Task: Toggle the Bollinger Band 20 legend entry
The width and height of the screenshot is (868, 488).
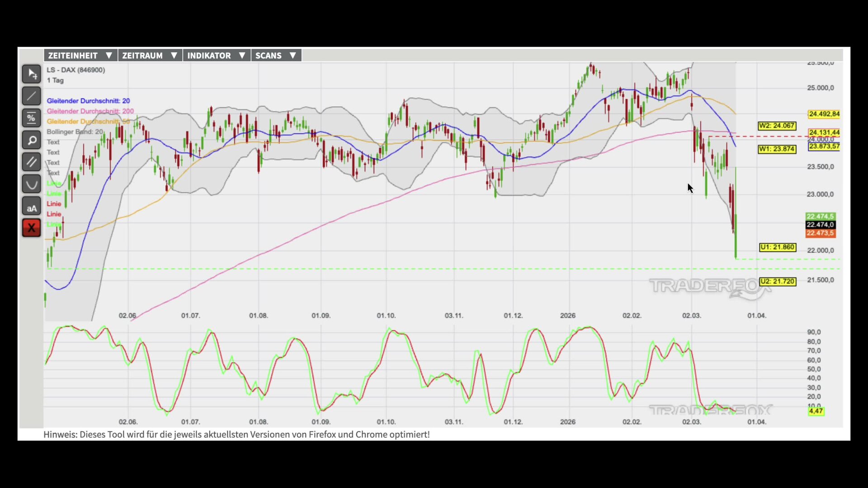Action: (75, 132)
